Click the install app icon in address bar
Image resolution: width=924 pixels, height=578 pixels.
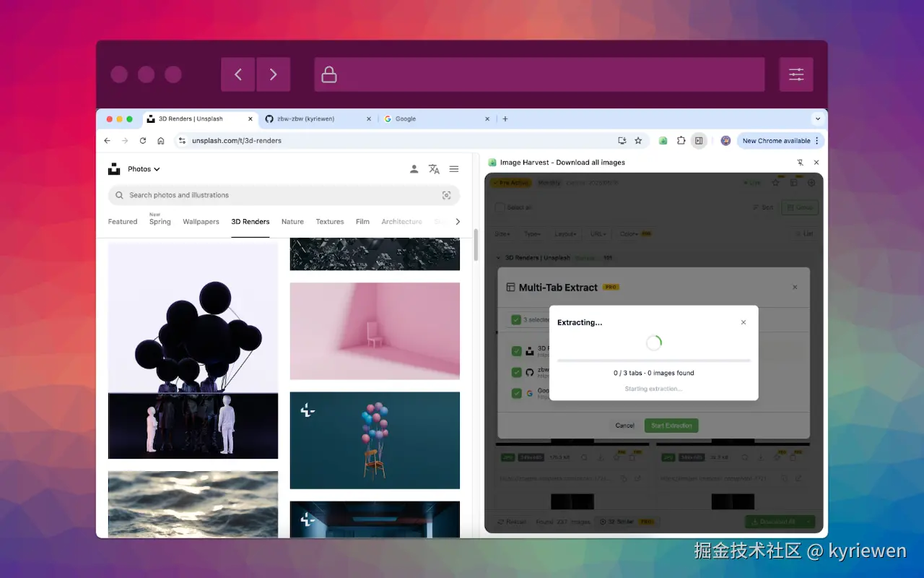(622, 140)
